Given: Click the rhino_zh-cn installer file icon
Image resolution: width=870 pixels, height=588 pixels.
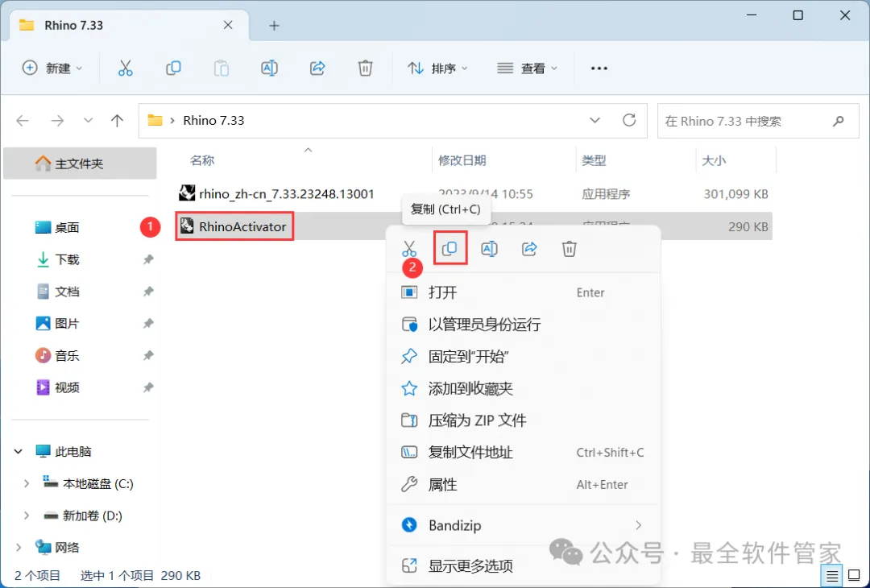Looking at the screenshot, I should click(x=187, y=193).
